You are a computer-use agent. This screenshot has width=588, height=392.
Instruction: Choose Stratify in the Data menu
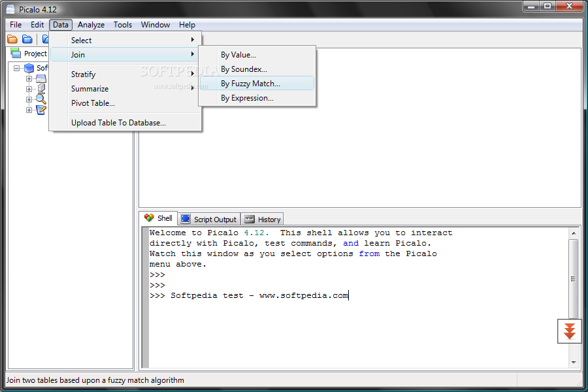[125, 74]
